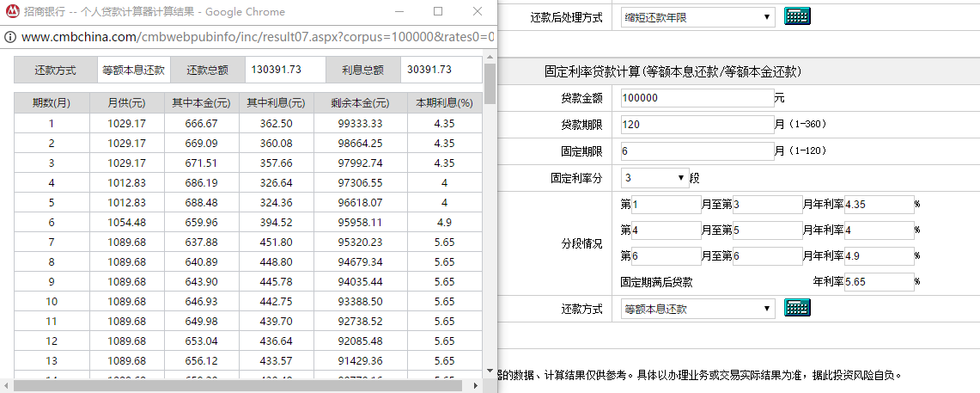Click the third segment start month field
The width and height of the screenshot is (980, 393).
click(667, 256)
